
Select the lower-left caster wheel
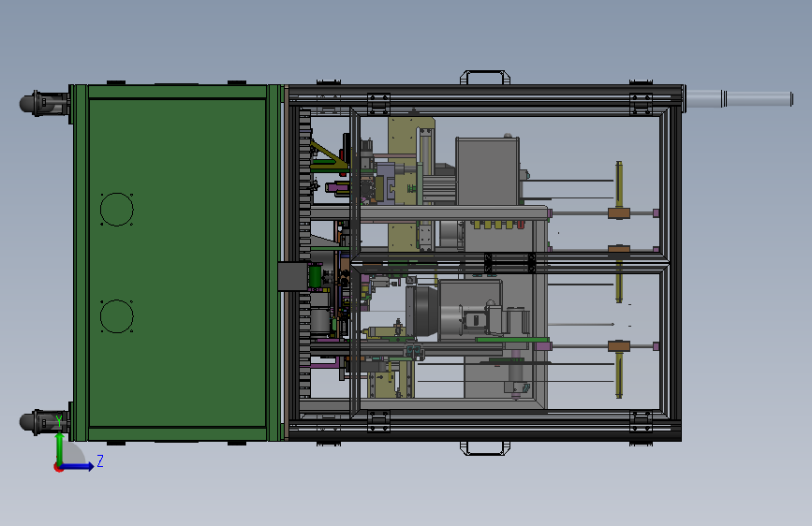[44, 422]
